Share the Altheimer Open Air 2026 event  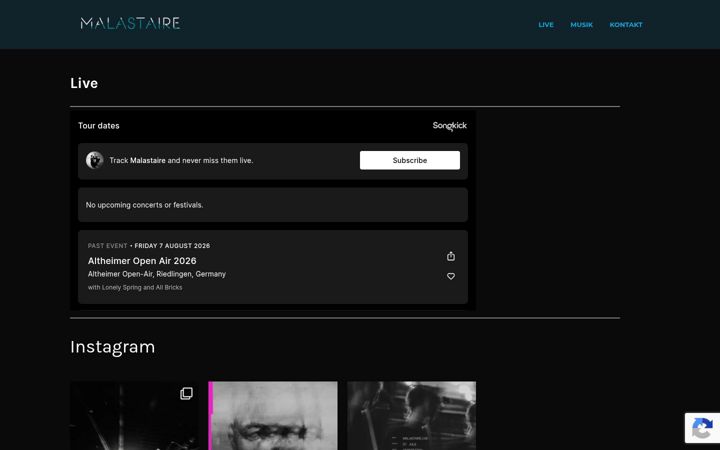(451, 256)
